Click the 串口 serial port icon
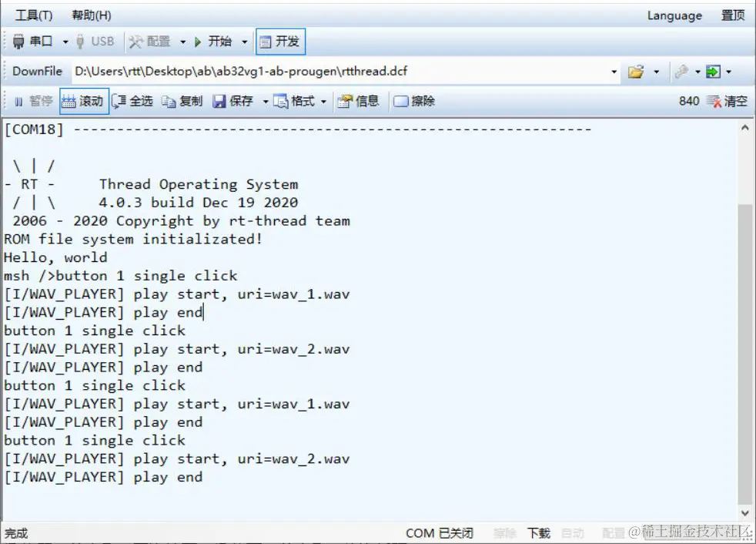 pos(18,42)
